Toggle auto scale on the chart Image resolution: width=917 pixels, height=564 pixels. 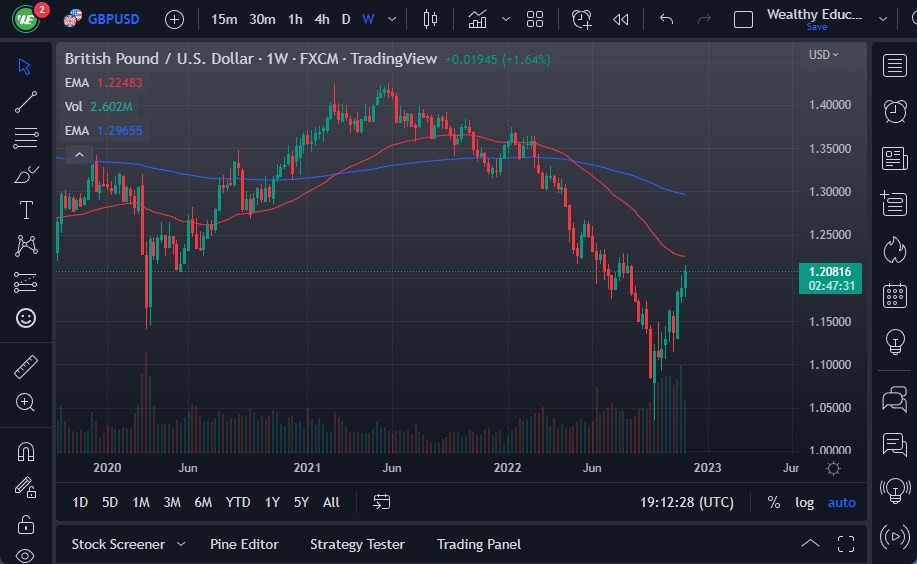pos(841,502)
